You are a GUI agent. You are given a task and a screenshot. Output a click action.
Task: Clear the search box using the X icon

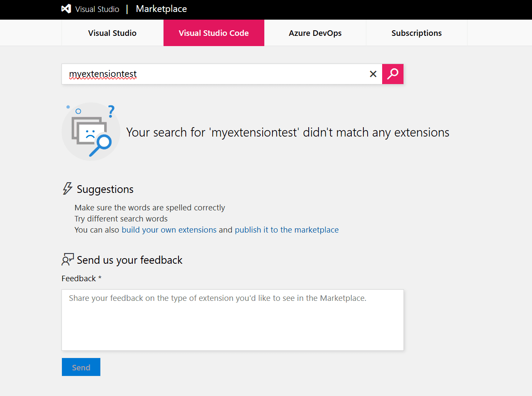tap(373, 74)
